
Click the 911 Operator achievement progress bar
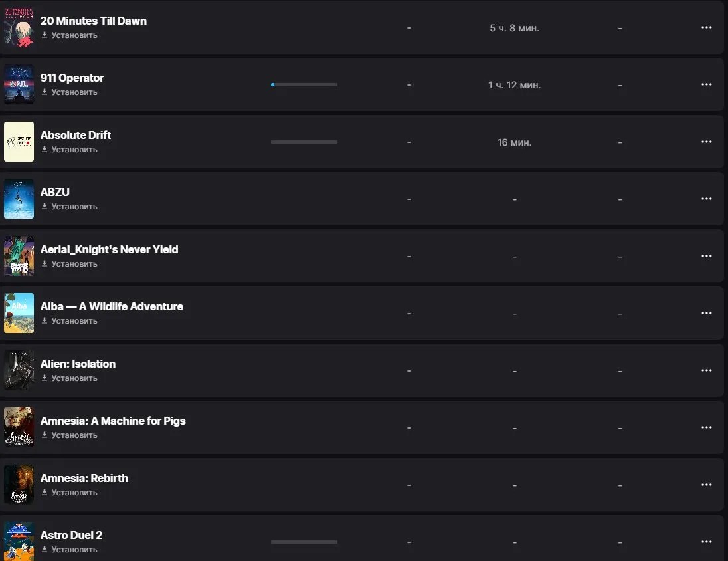(304, 84)
